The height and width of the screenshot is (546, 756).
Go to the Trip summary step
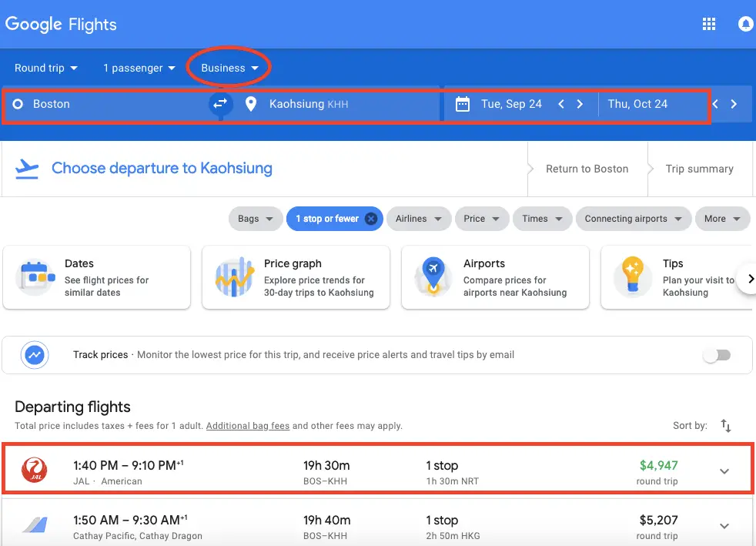(699, 169)
